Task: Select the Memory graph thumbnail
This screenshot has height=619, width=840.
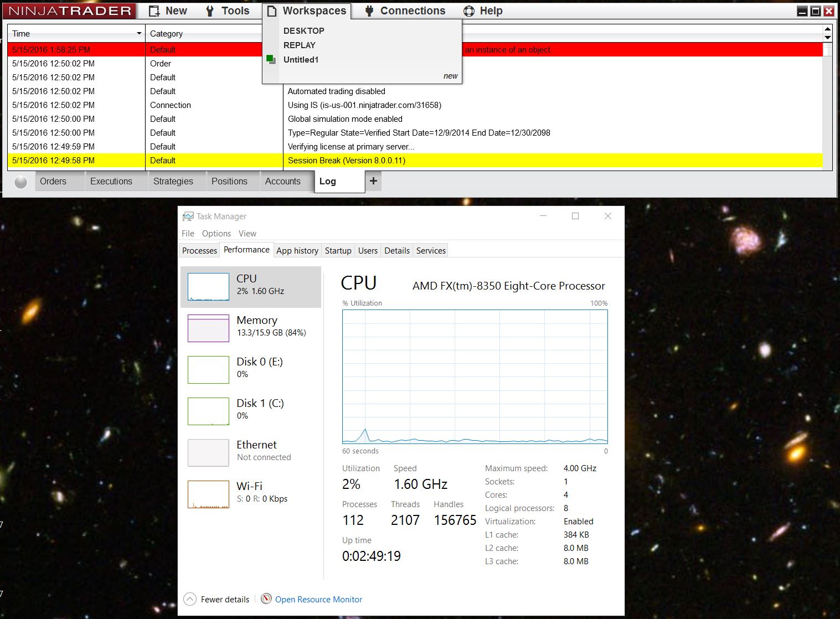Action: (x=208, y=328)
